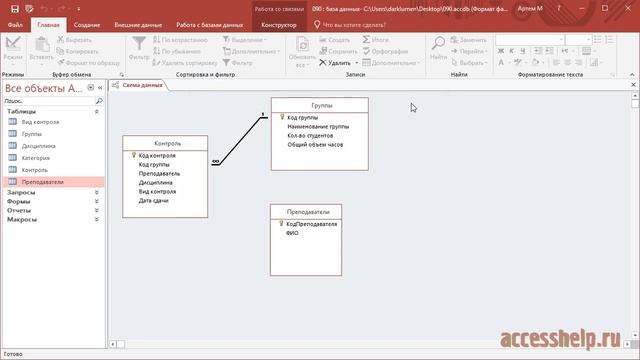Click the Поиск field in navigation pane

(49, 101)
